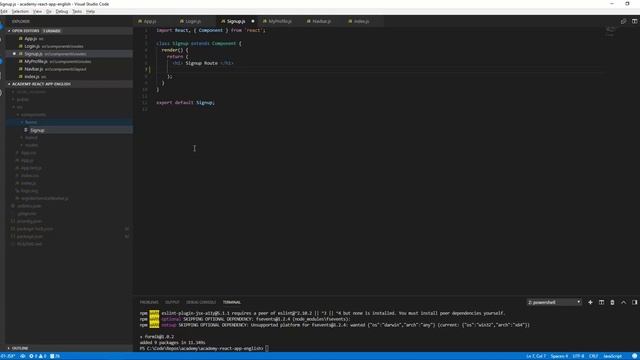Change encoding via the UTF-8 status item

point(578,356)
